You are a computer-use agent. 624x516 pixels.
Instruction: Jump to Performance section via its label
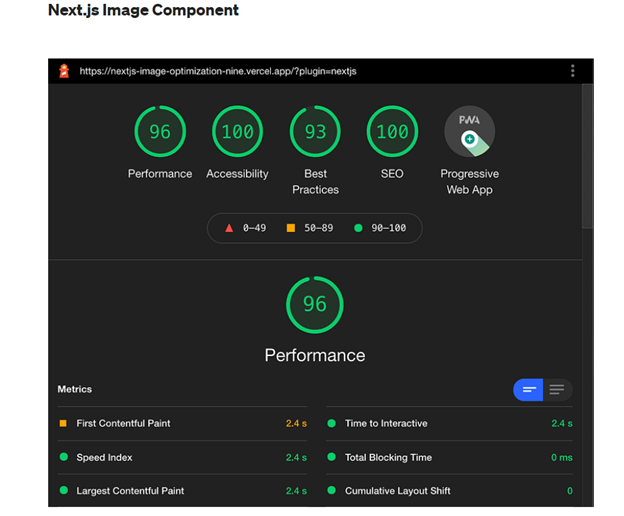[160, 174]
